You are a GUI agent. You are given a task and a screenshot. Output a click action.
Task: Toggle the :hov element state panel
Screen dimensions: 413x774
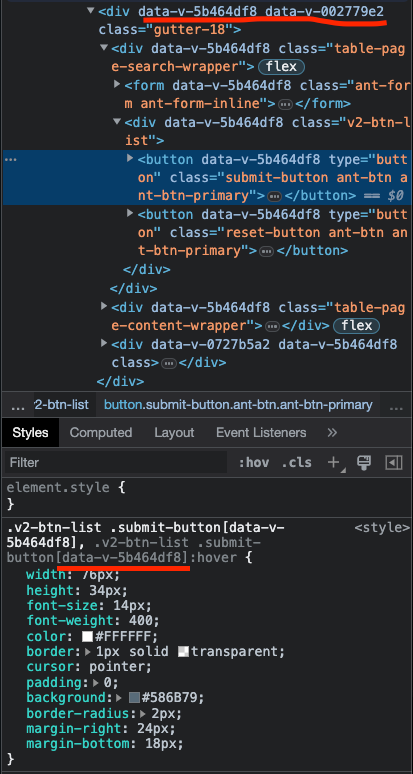254,463
